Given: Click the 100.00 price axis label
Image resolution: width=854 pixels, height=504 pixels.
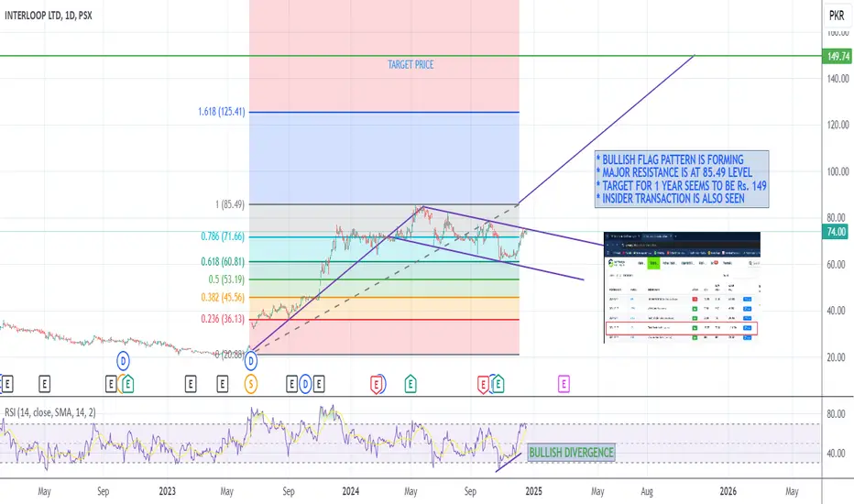Looking at the screenshot, I should click(x=838, y=171).
